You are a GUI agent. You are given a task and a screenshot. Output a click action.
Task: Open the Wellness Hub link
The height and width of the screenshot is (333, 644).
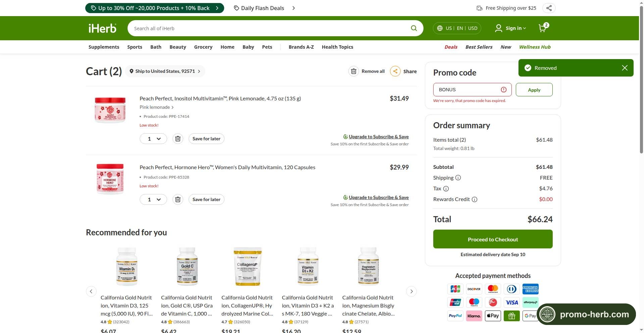(535, 47)
